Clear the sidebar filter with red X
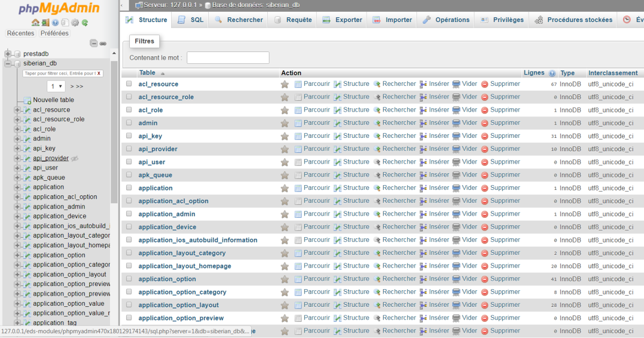 click(99, 74)
